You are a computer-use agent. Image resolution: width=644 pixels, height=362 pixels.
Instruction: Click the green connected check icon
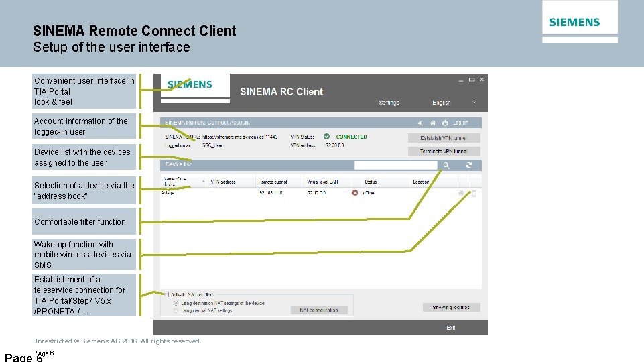click(326, 136)
